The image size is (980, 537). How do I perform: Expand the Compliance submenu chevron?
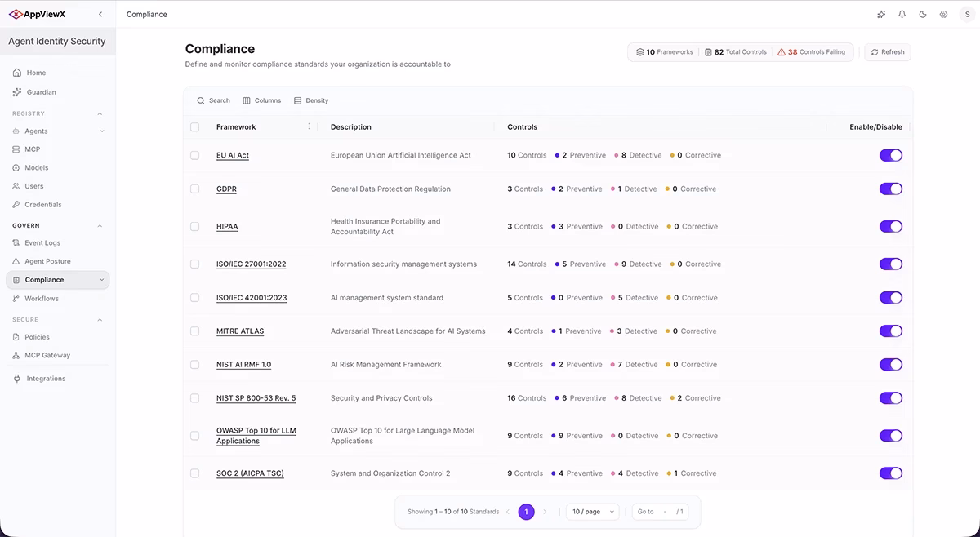pyautogui.click(x=102, y=280)
